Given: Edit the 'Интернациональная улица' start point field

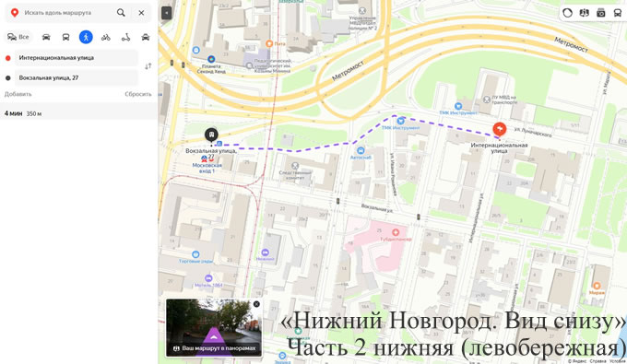Looking at the screenshot, I should [x=77, y=58].
